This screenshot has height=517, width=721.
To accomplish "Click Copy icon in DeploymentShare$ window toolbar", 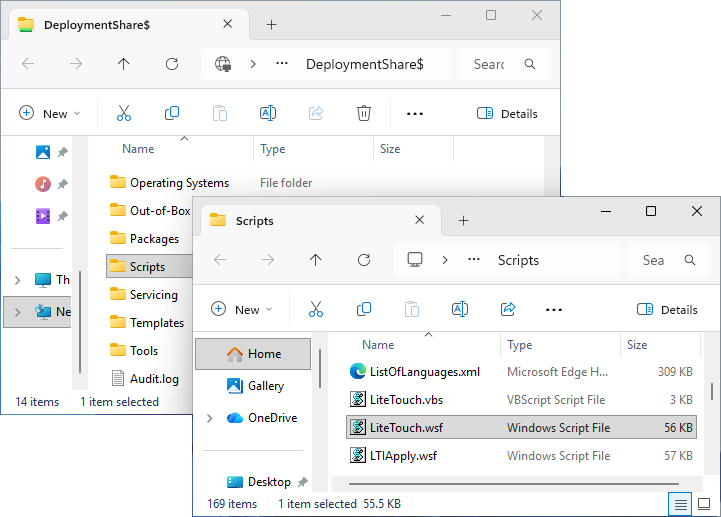I will point(172,113).
